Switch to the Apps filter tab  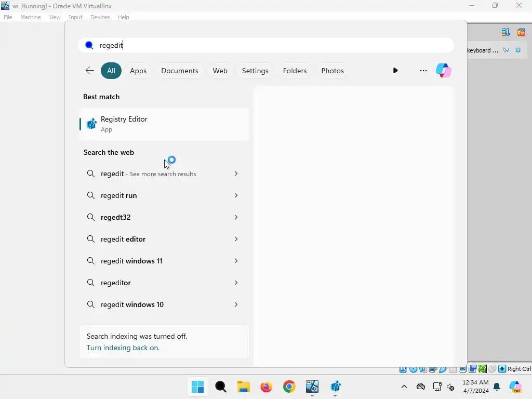tap(138, 71)
